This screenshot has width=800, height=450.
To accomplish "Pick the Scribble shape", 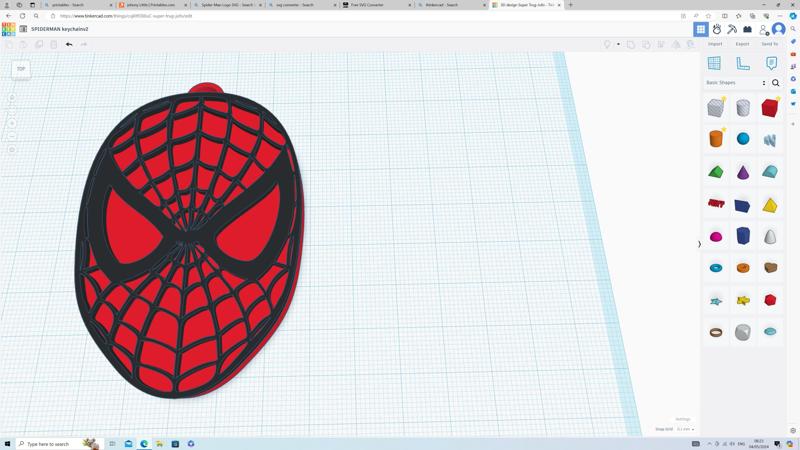I will (x=769, y=139).
